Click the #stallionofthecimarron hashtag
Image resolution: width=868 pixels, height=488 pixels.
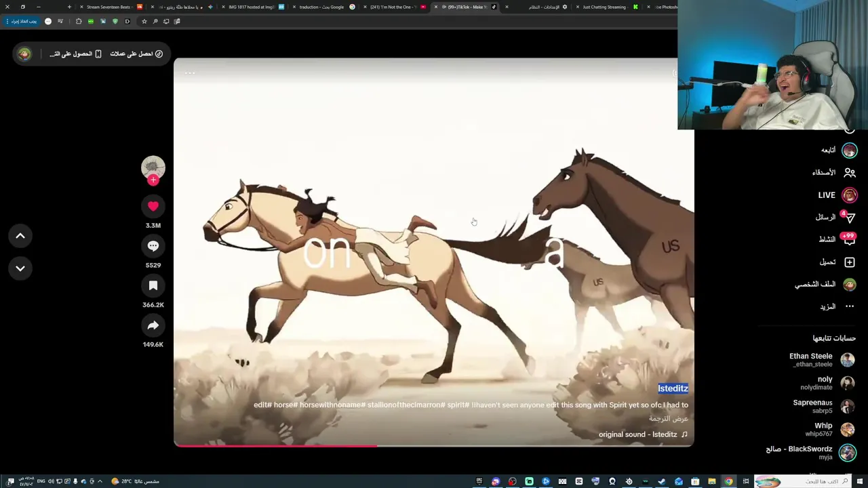406,405
